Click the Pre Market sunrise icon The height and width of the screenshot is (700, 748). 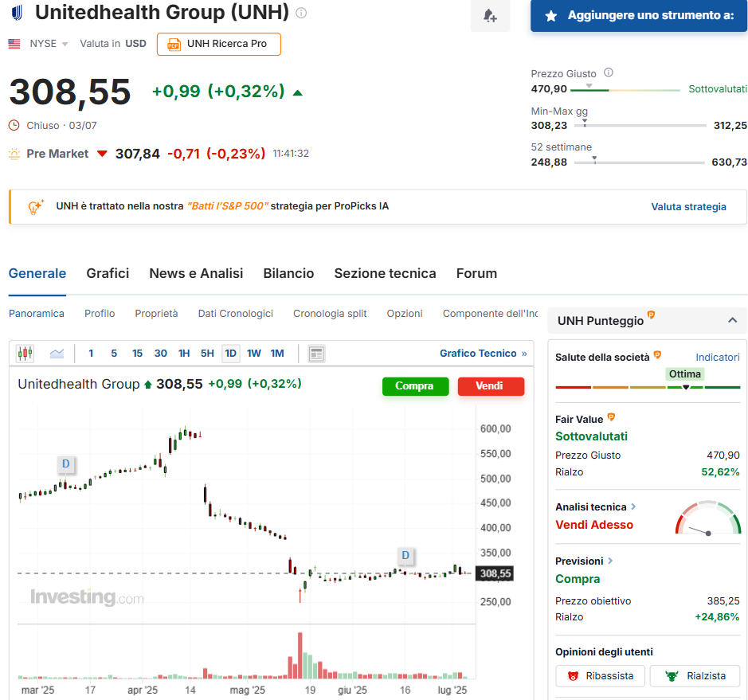pos(14,154)
